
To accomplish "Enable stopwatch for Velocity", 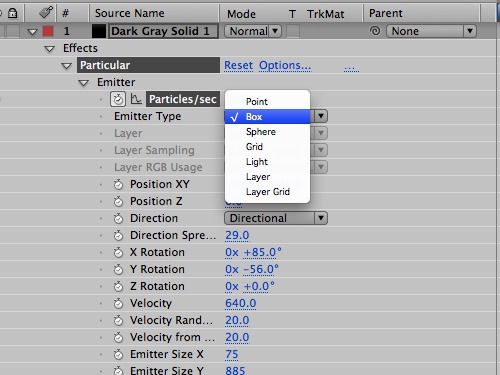I will (x=118, y=303).
